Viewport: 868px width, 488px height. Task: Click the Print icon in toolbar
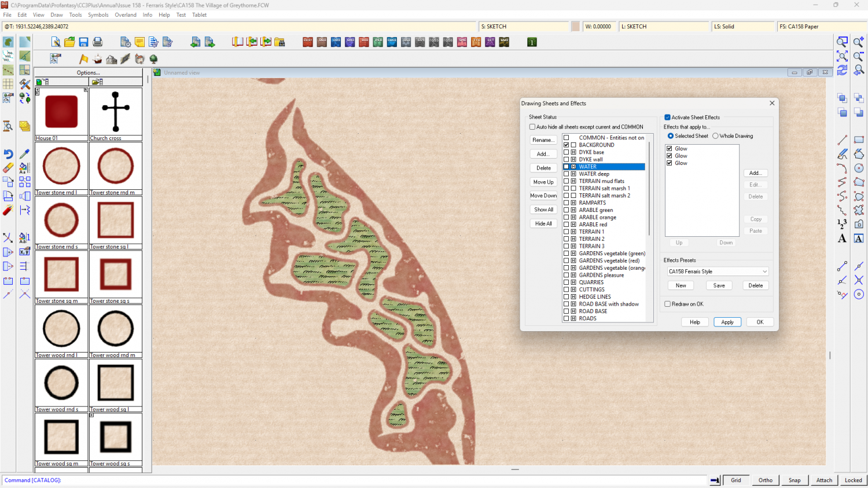(x=98, y=42)
